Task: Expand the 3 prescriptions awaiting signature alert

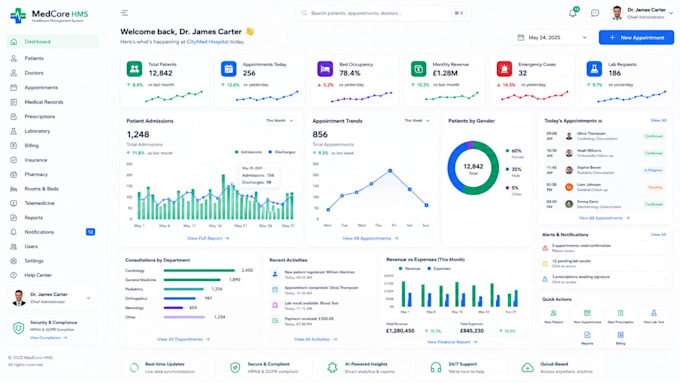Action: [604, 279]
